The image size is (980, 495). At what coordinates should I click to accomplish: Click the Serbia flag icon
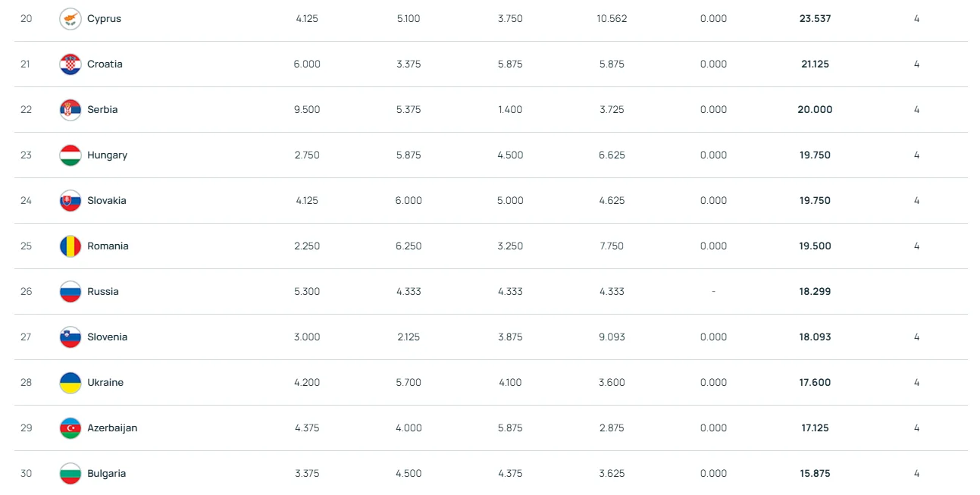click(x=70, y=110)
